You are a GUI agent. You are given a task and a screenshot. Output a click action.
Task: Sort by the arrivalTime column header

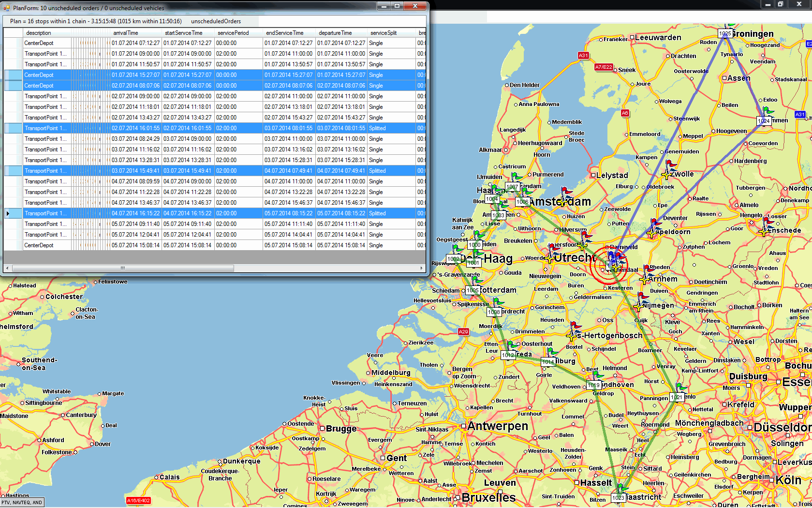(x=126, y=33)
